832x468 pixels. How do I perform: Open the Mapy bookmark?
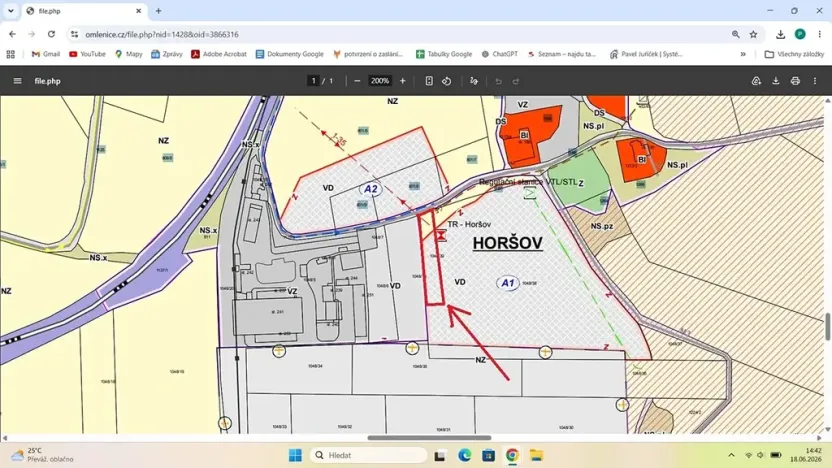tap(128, 54)
